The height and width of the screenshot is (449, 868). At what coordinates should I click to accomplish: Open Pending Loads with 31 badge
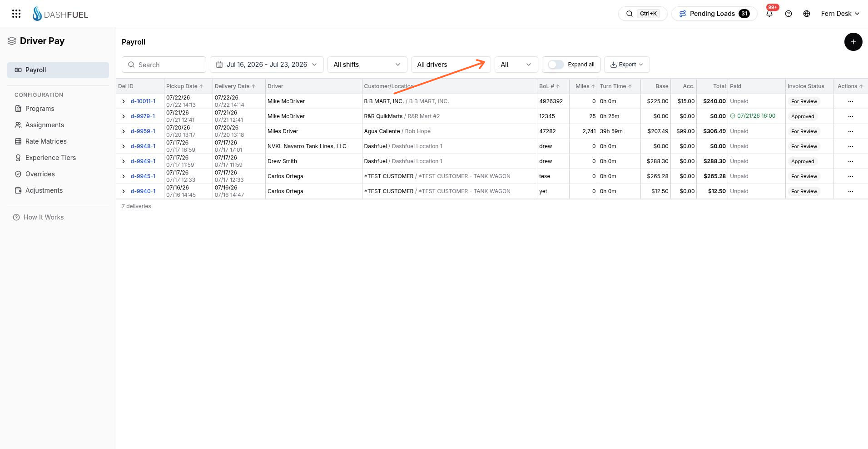pos(714,14)
